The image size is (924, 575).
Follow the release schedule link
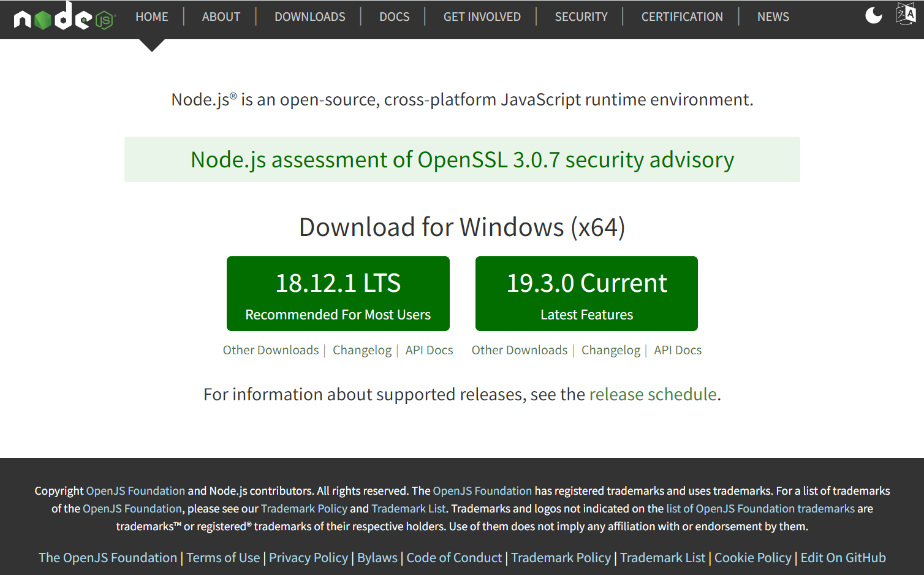[653, 394]
